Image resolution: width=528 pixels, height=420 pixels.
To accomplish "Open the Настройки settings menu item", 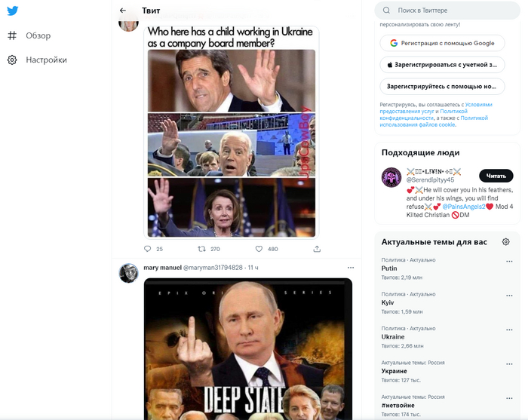I will [46, 60].
